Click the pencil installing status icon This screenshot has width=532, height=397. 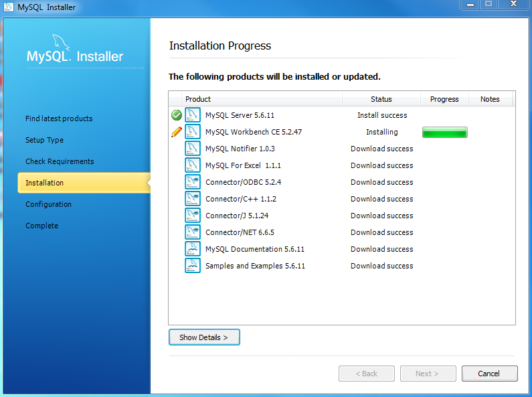tap(177, 132)
